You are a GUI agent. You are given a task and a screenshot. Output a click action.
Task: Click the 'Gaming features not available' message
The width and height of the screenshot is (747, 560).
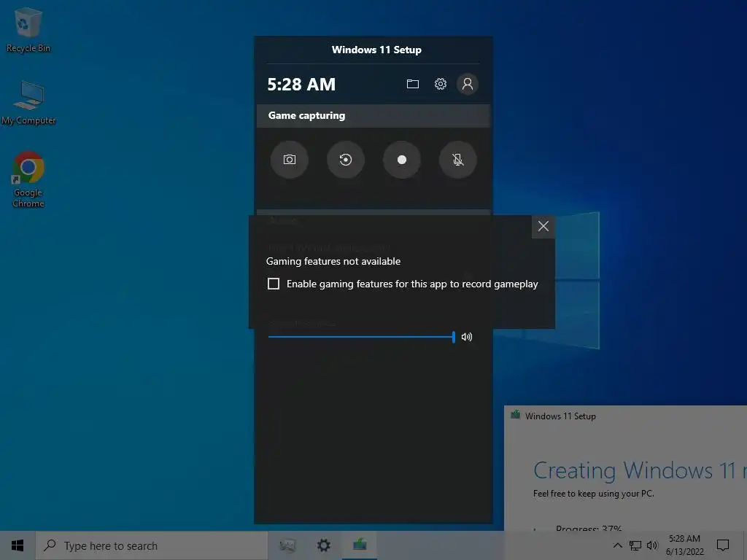(333, 262)
